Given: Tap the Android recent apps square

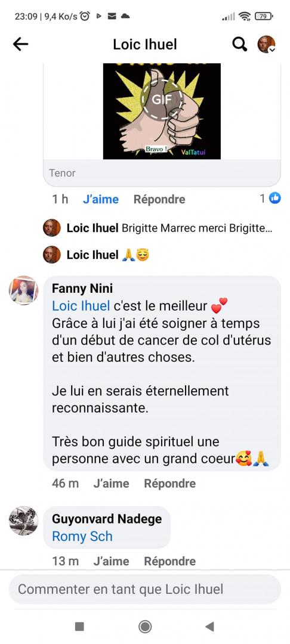Looking at the screenshot, I should click(x=80, y=626).
